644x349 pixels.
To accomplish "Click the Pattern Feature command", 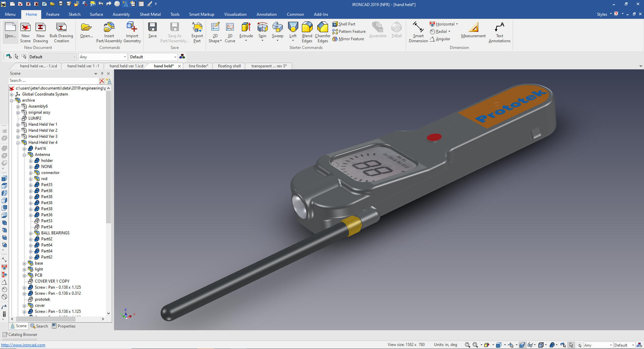I will (x=349, y=32).
